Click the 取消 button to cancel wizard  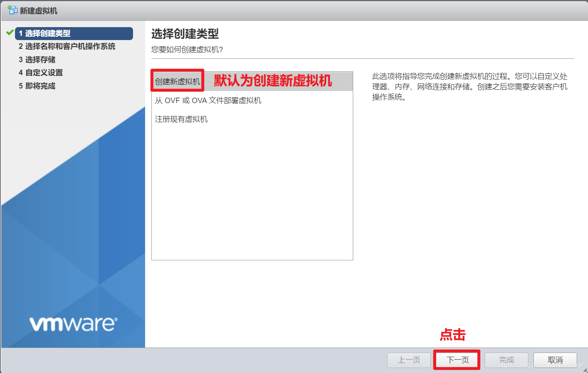(x=555, y=360)
